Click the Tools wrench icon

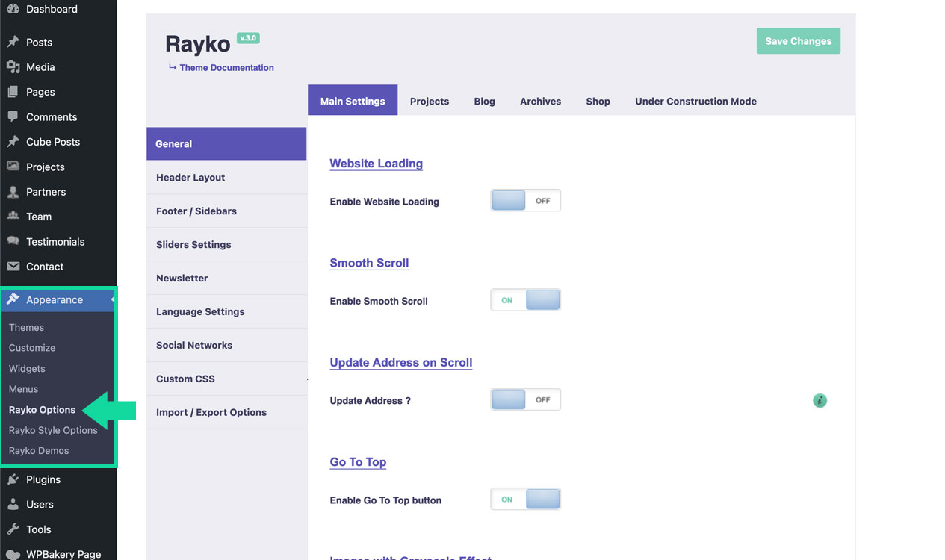pos(13,529)
